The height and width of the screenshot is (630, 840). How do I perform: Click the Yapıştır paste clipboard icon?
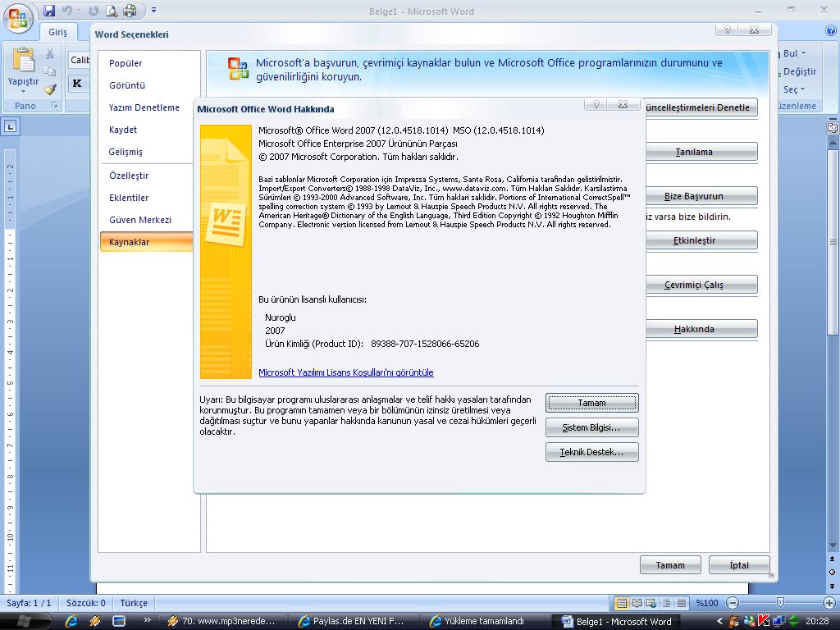(23, 59)
